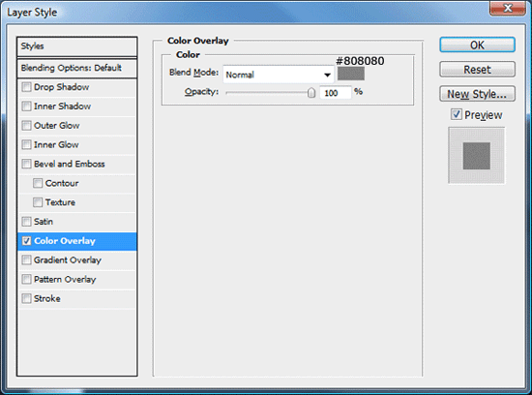Image resolution: width=532 pixels, height=395 pixels.
Task: Confirm with the OK button
Action: [477, 45]
